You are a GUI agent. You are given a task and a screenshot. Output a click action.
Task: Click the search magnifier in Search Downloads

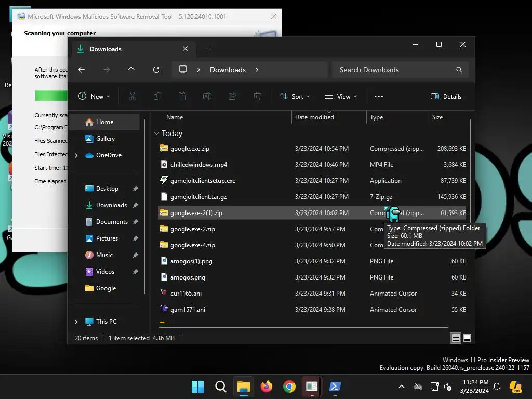click(459, 70)
